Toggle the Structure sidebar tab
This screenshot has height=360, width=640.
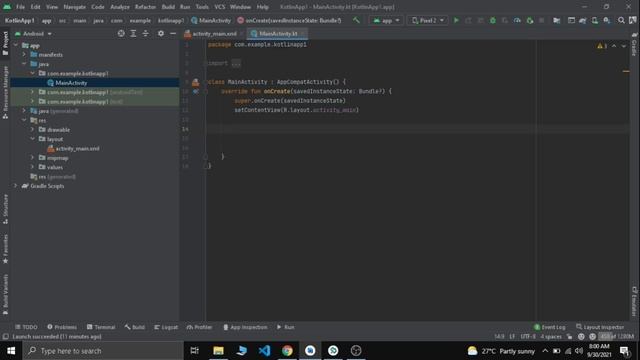click(x=5, y=209)
